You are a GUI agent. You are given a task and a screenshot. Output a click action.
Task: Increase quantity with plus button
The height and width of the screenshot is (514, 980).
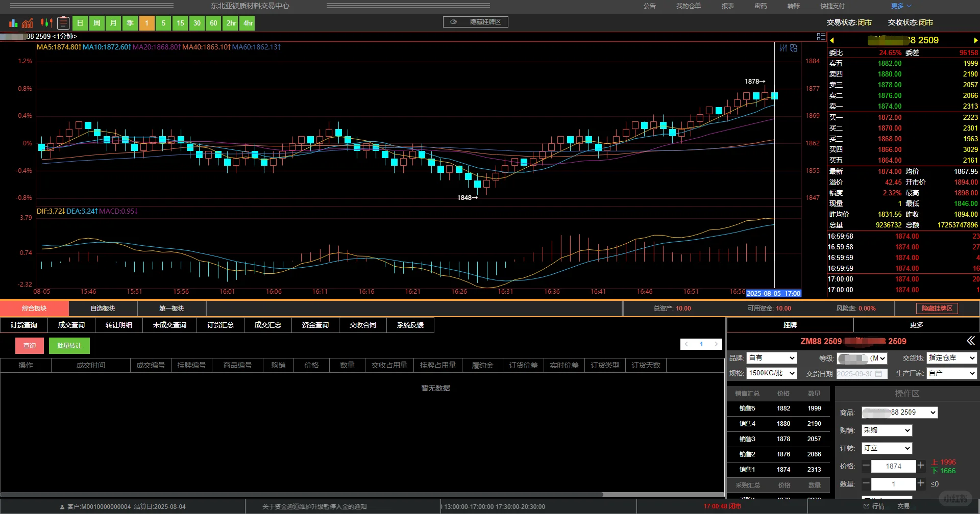(921, 483)
